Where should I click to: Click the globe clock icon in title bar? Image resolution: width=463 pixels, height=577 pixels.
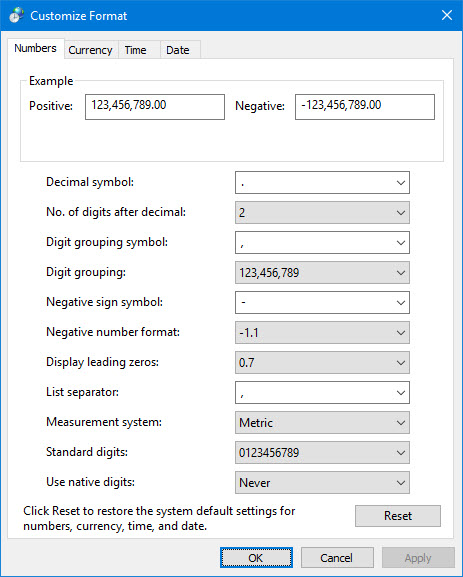pyautogui.click(x=16, y=15)
